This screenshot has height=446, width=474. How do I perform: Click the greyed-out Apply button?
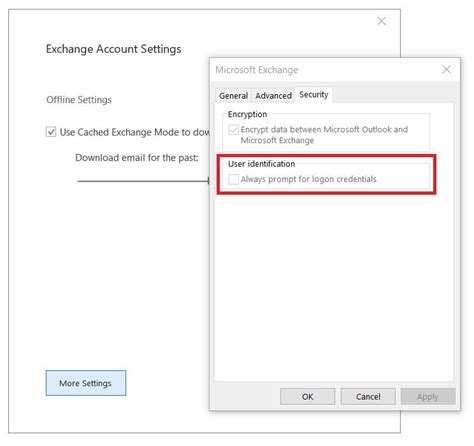(428, 397)
